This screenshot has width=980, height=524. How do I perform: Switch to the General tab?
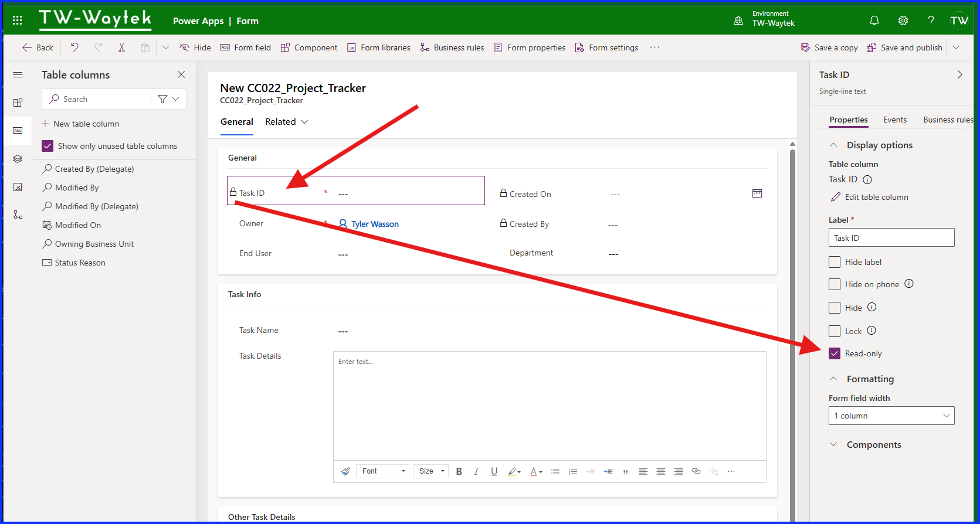pos(237,122)
